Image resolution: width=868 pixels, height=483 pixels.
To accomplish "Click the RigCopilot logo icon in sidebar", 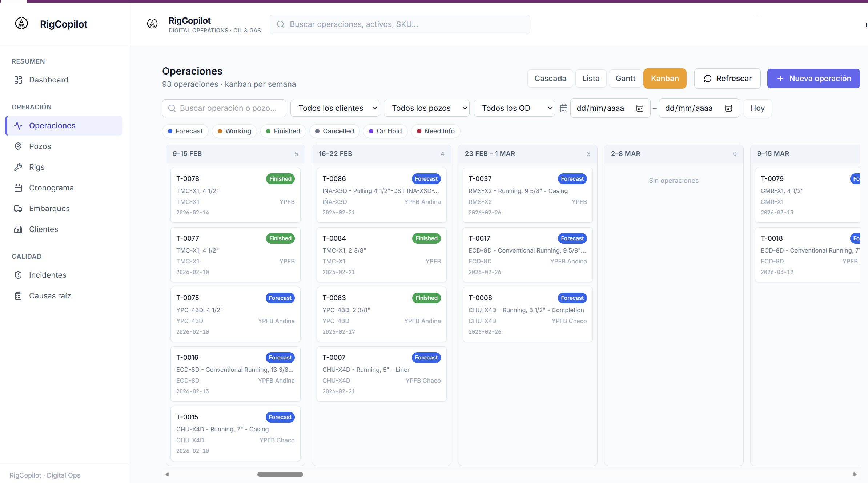I will (21, 24).
